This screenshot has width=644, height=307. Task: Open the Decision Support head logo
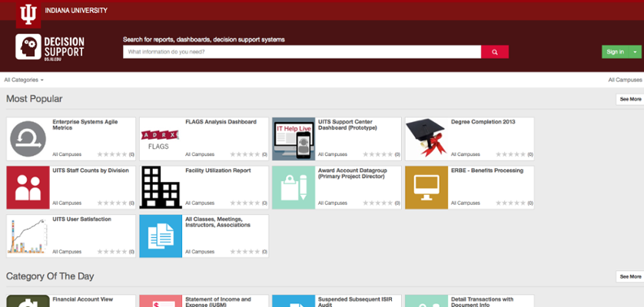coord(28,47)
